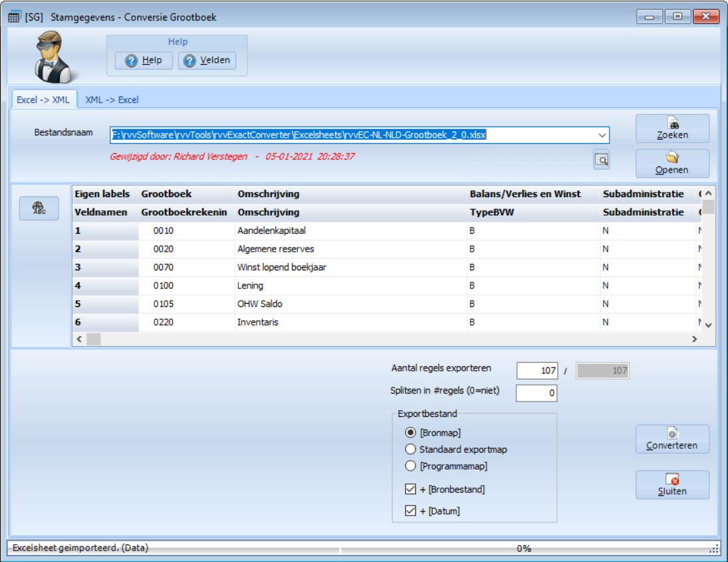
Task: Click the 0% progress bar
Action: pos(524,549)
